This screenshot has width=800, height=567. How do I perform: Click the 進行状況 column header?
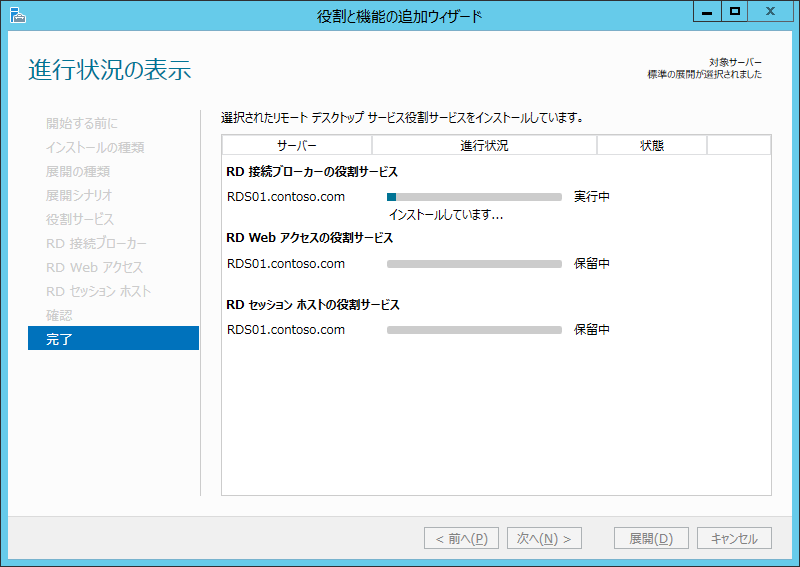coord(484,146)
